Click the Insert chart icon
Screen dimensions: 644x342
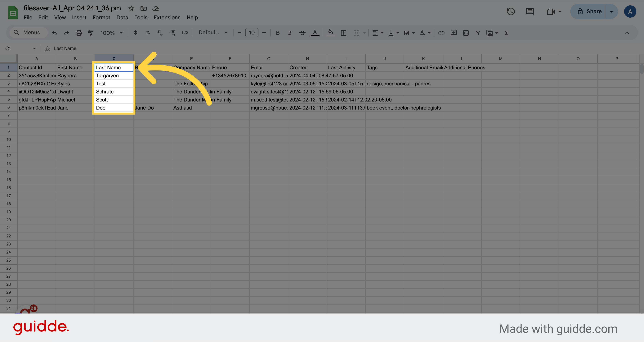[x=466, y=33]
